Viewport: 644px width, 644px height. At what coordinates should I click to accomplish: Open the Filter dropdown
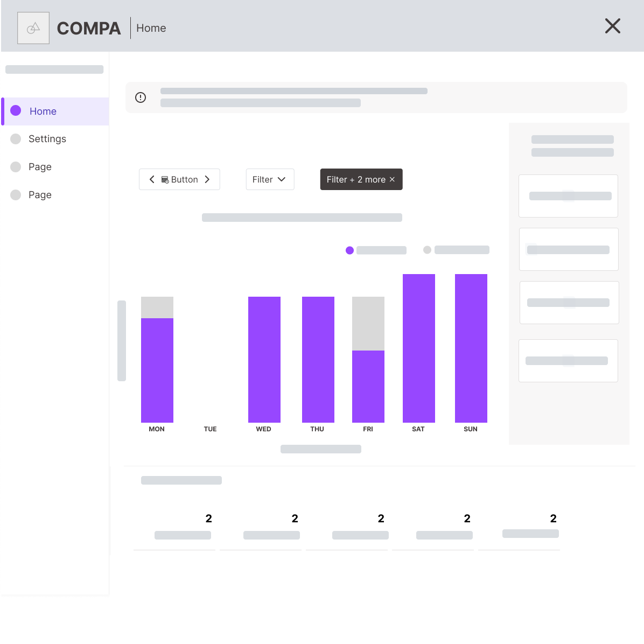pos(270,179)
